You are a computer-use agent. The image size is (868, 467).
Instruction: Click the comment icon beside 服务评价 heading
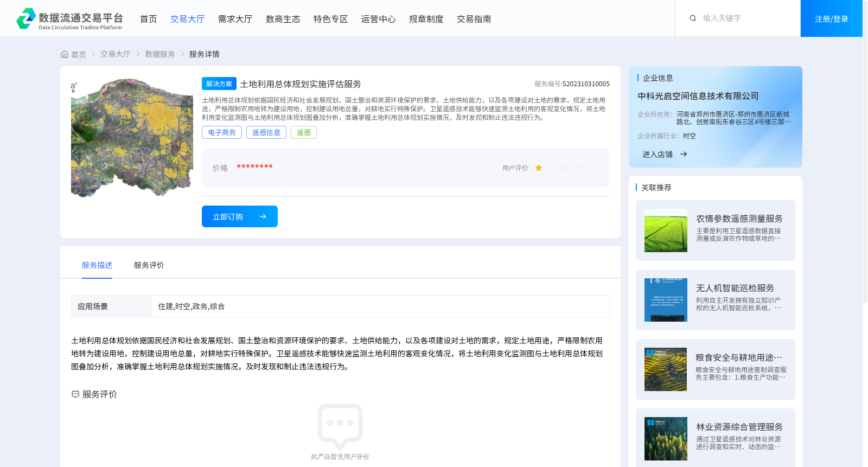75,394
